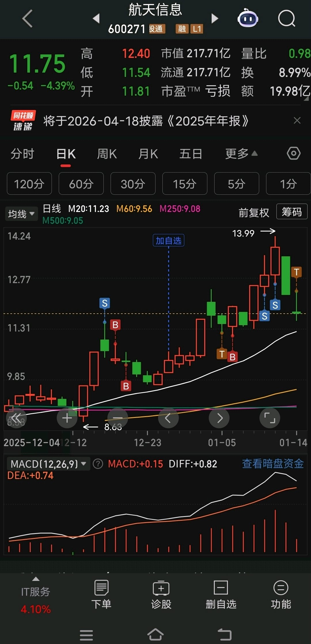311x644 pixels.
Task: Tap the DEA:+0.74 indicator value
Action: pos(31,476)
